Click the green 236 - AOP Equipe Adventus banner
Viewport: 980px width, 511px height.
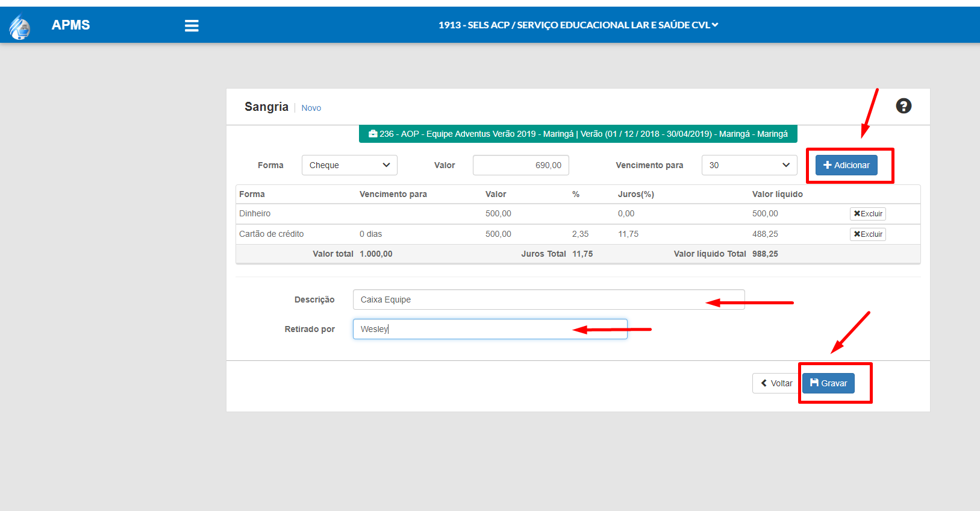point(578,134)
